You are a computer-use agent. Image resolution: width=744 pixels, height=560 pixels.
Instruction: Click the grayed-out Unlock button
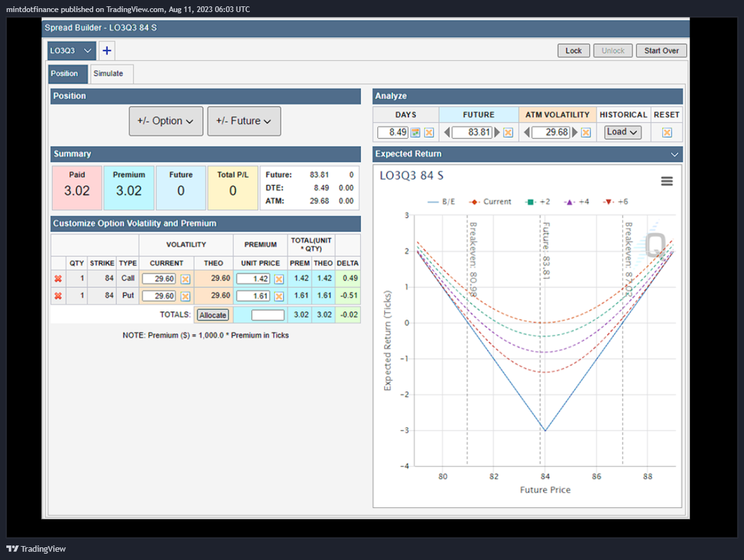point(613,50)
